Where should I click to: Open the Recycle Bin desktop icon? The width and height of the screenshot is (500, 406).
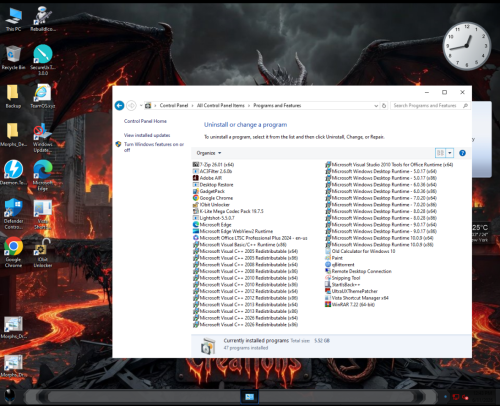pos(13,57)
